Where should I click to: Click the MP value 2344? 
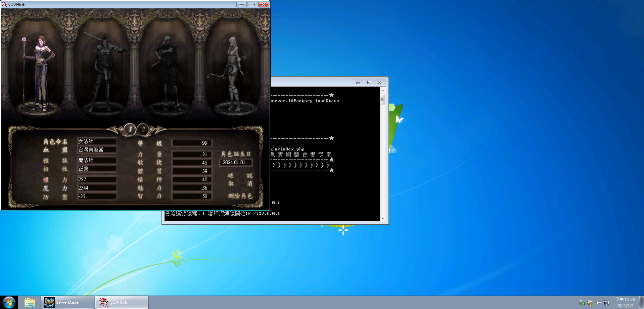click(x=97, y=188)
